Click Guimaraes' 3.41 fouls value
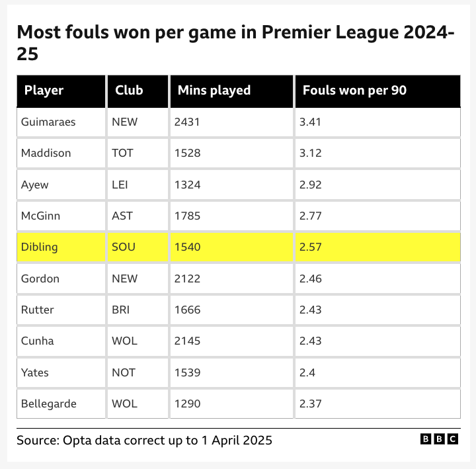Image resolution: width=476 pixels, height=469 pixels. 310,122
